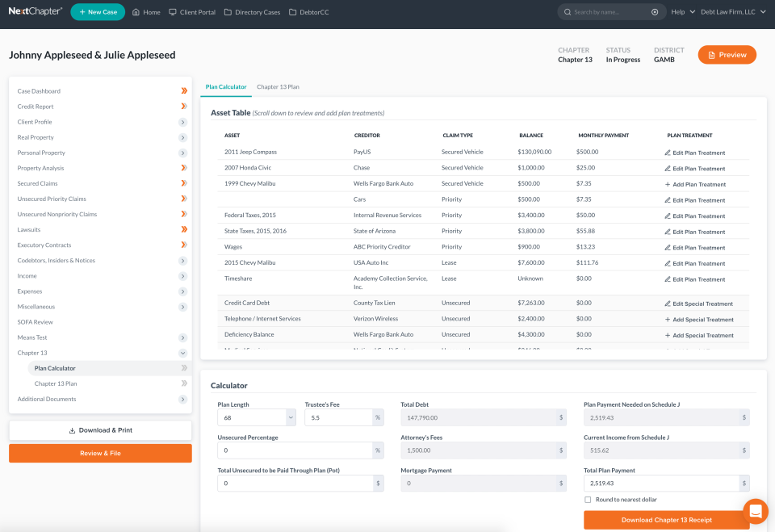Enable Round to nearest dollar
The image size is (775, 532).
pyautogui.click(x=588, y=499)
